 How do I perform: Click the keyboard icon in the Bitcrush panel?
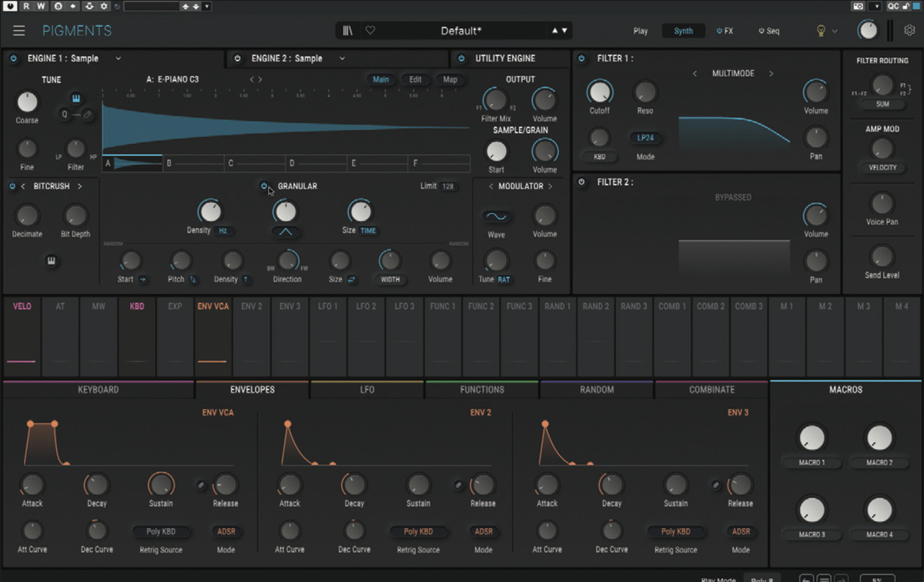click(51, 262)
